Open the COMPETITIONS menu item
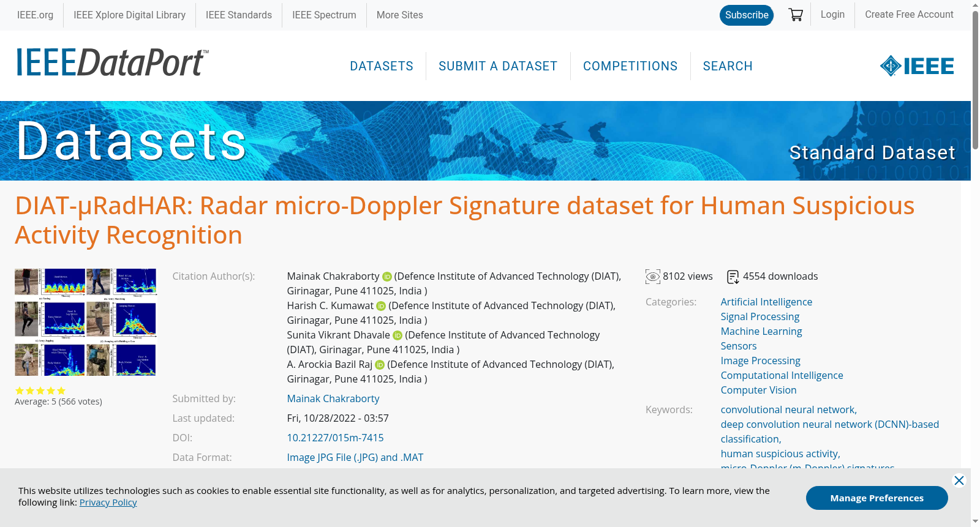980x527 pixels. coord(630,66)
